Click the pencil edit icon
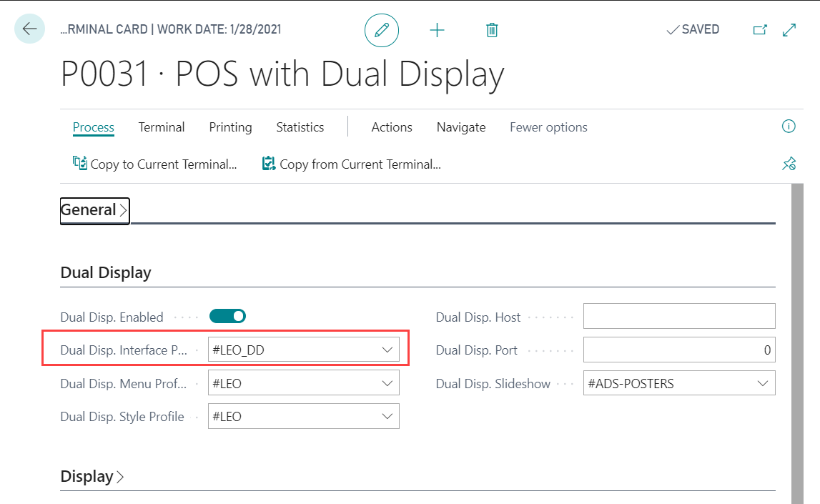Viewport: 820px width, 504px height. click(382, 30)
